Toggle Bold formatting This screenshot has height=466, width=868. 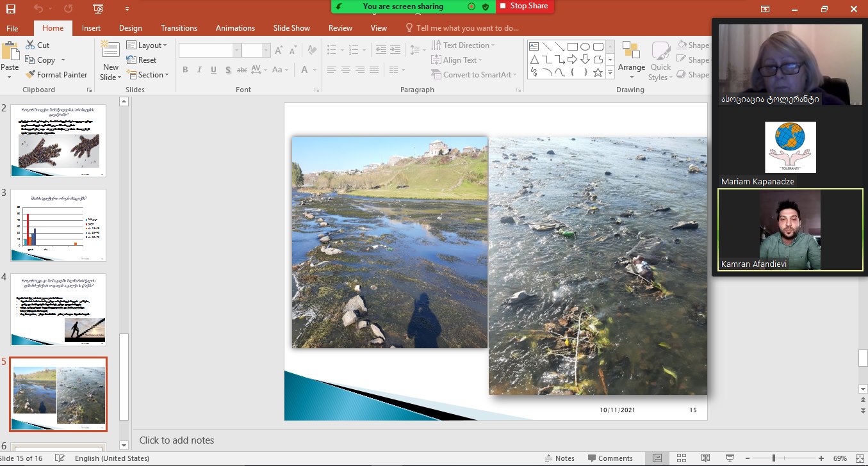(185, 70)
